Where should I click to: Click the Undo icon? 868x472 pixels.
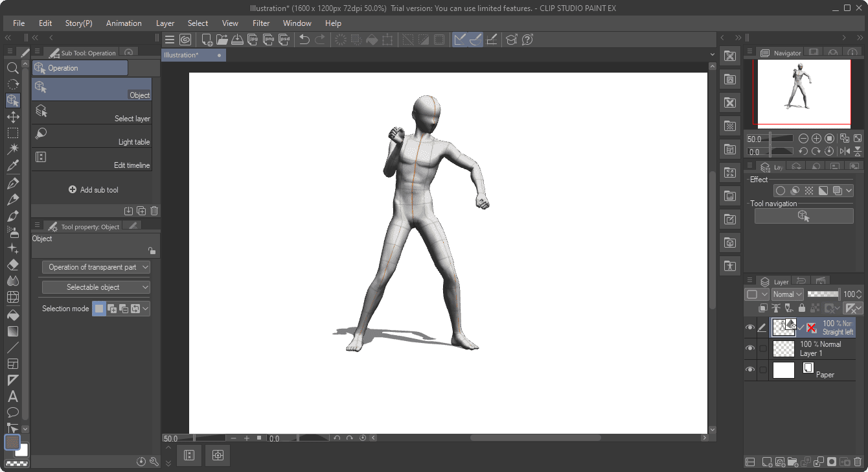tap(303, 40)
